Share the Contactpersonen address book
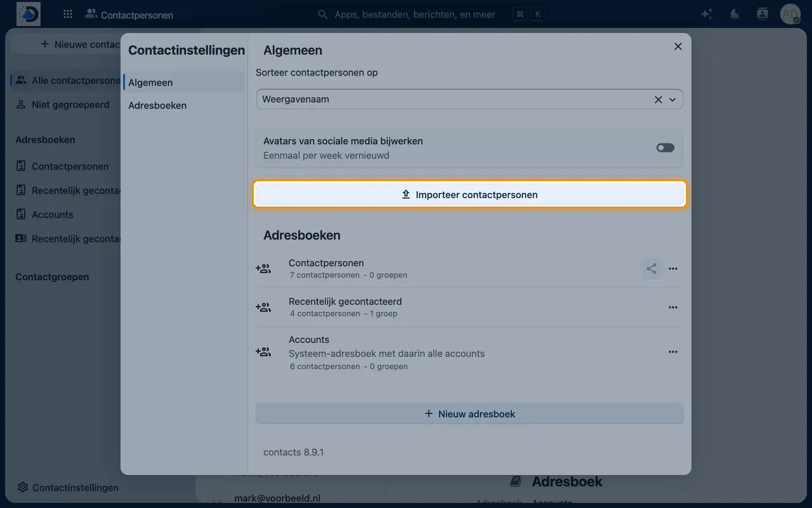The height and width of the screenshot is (508, 812). coord(652,269)
